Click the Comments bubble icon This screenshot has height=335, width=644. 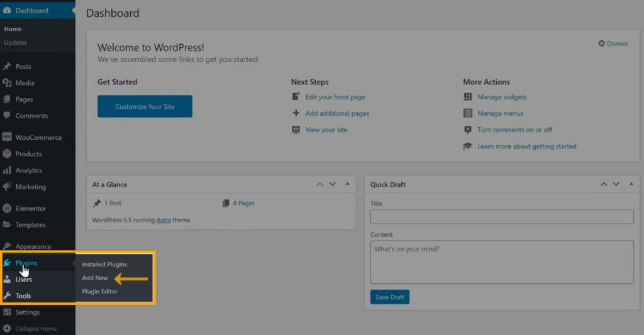(x=7, y=115)
